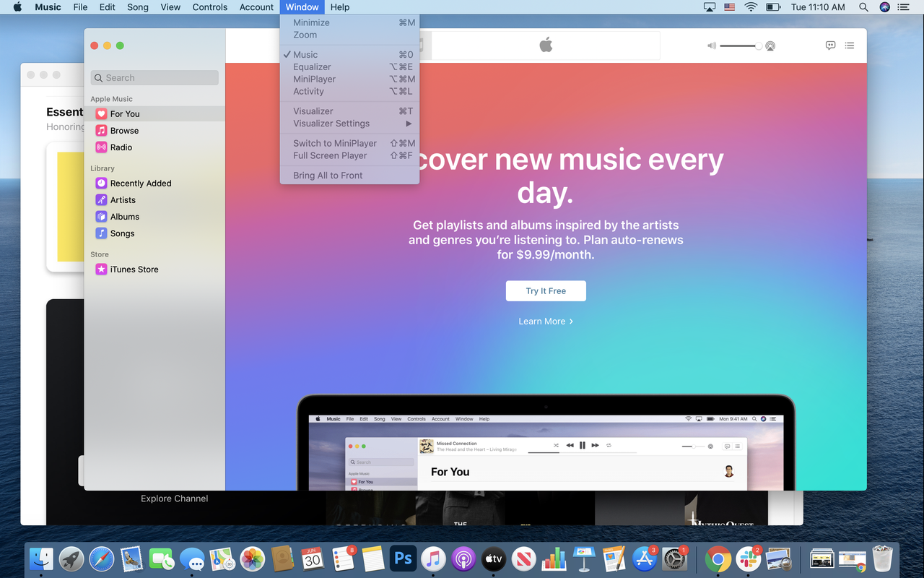Viewport: 924px width, 578px height.
Task: Adjust the Music volume slider
Action: pyautogui.click(x=740, y=46)
